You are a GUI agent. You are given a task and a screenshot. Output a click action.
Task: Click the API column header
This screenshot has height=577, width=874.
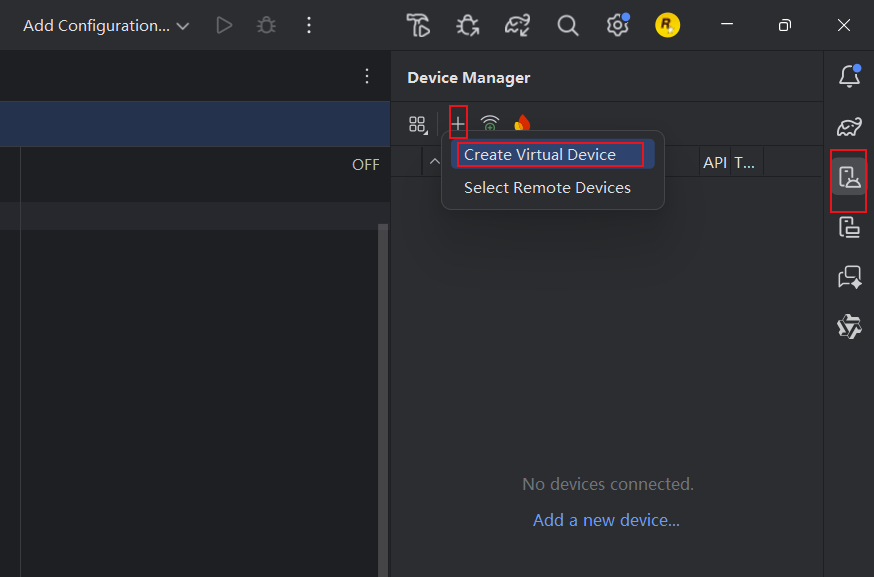pos(714,162)
